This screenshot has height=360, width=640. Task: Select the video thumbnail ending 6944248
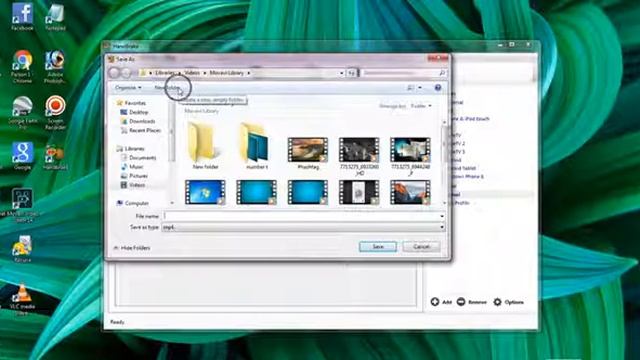tap(410, 149)
